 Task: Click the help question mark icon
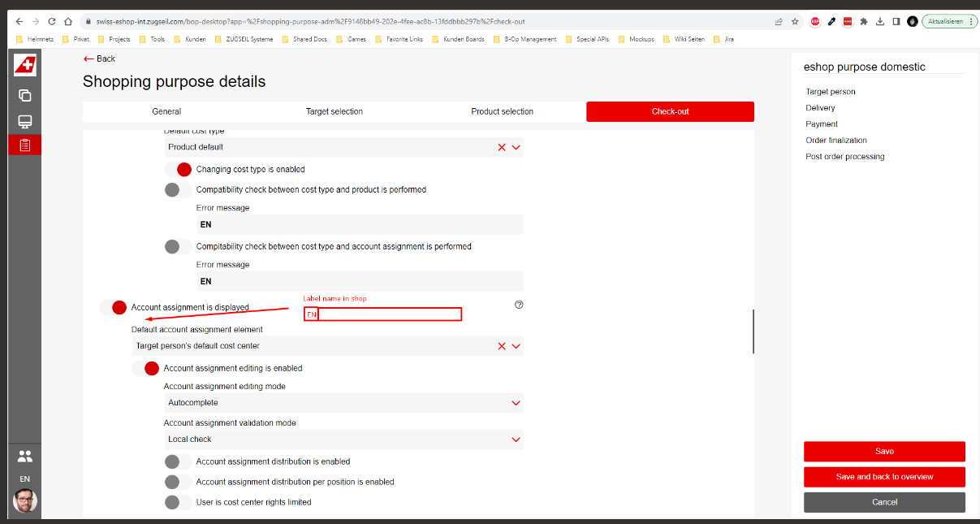tap(519, 305)
